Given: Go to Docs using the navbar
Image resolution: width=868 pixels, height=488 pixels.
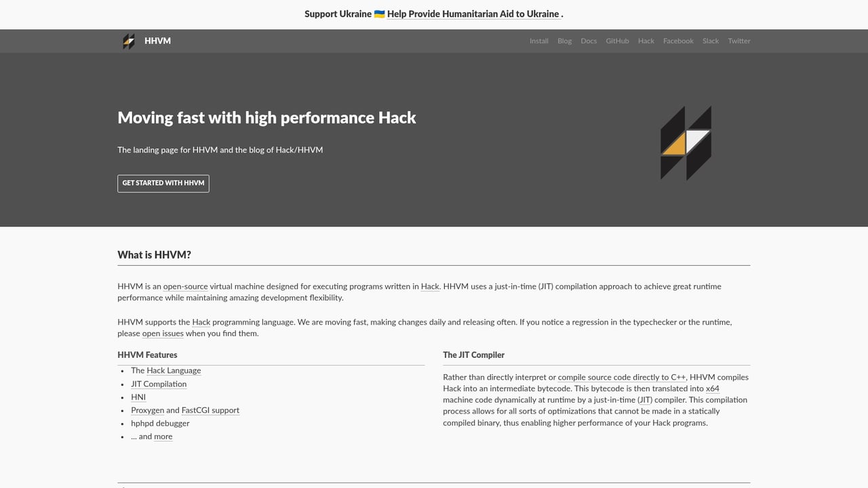Looking at the screenshot, I should tap(588, 41).
